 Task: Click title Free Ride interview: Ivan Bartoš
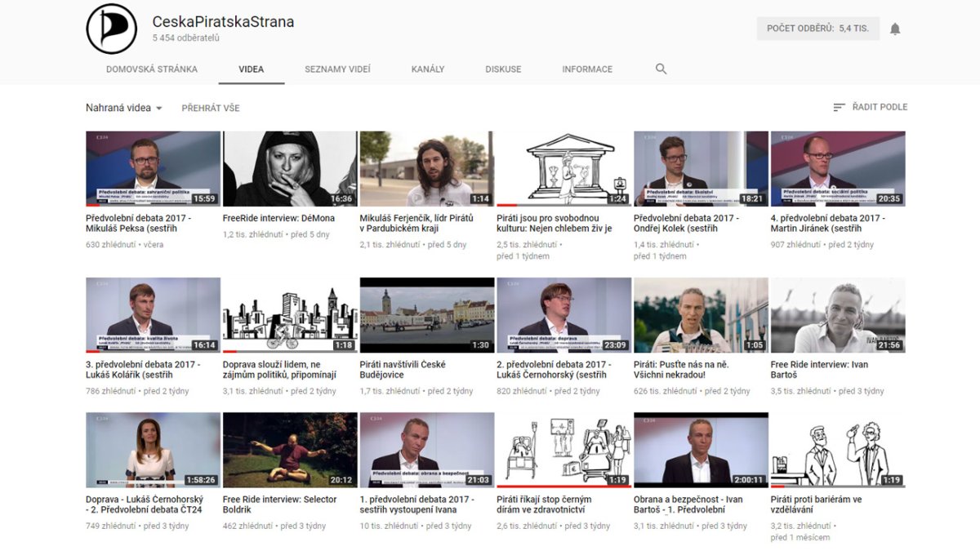(820, 370)
